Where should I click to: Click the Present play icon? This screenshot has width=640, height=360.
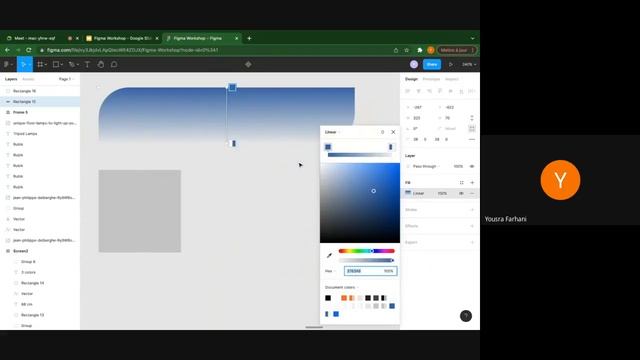coord(451,64)
